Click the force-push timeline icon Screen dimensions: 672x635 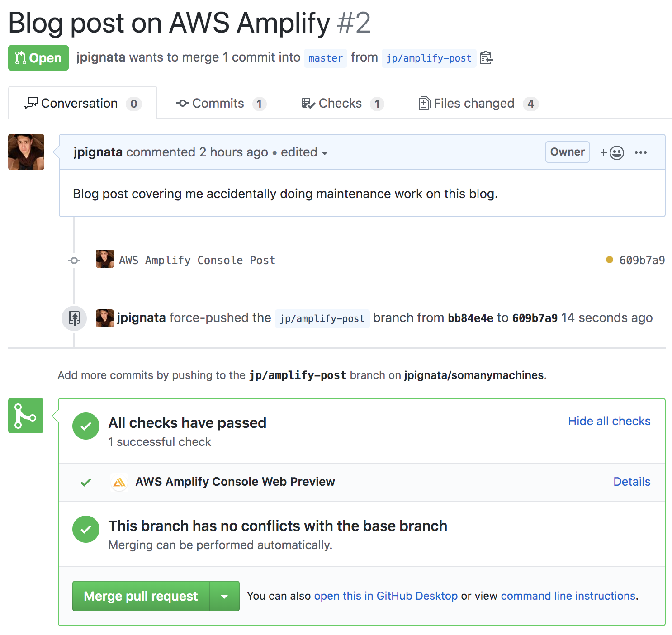pos(74,318)
